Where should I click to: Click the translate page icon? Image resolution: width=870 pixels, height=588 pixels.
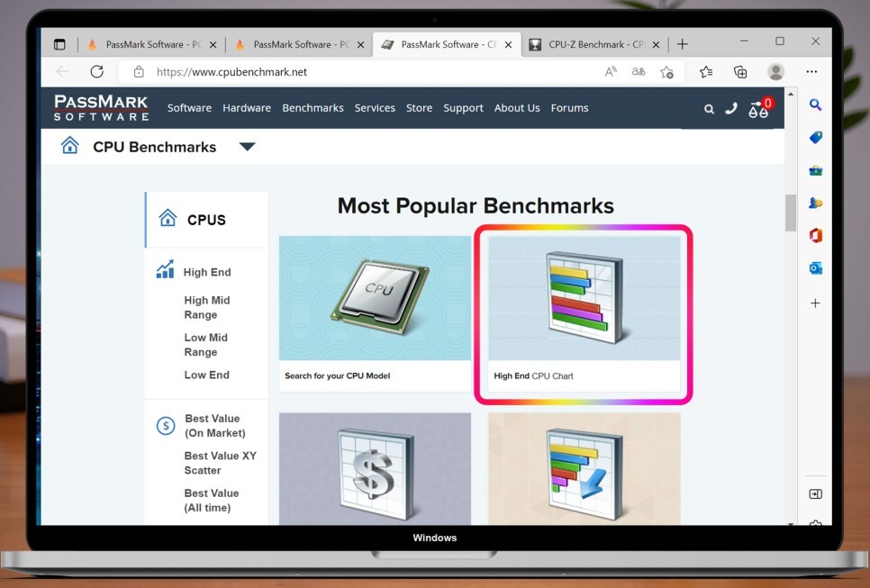pos(639,71)
